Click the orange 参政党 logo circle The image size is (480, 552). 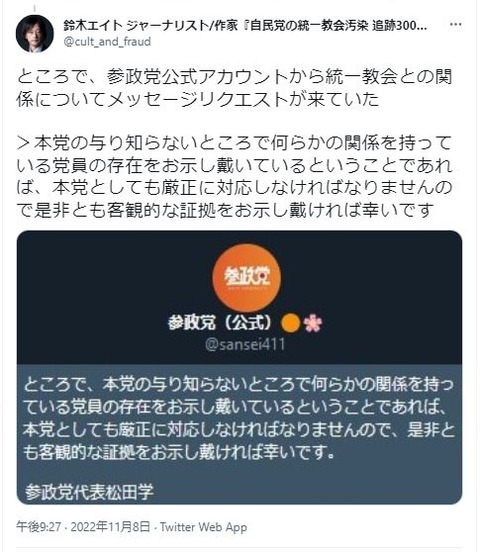tap(247, 277)
